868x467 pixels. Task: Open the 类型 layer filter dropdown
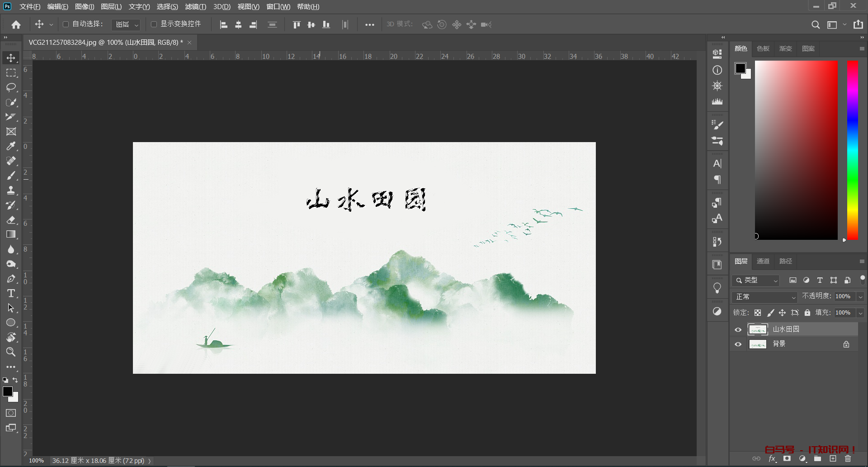coord(756,281)
